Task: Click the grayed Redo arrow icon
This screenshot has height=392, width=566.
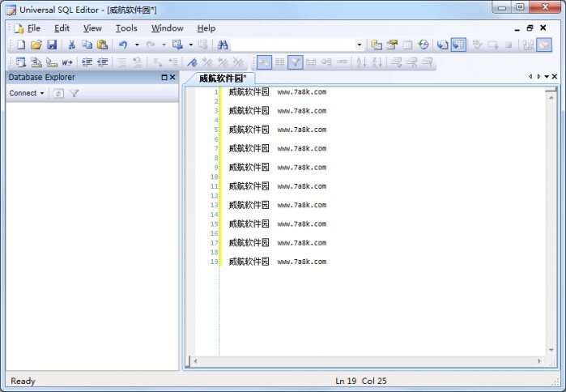Action: click(x=151, y=45)
